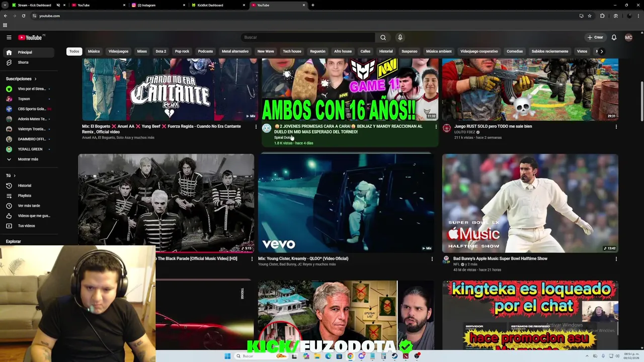Open options for Young Cister mix

click(432, 259)
